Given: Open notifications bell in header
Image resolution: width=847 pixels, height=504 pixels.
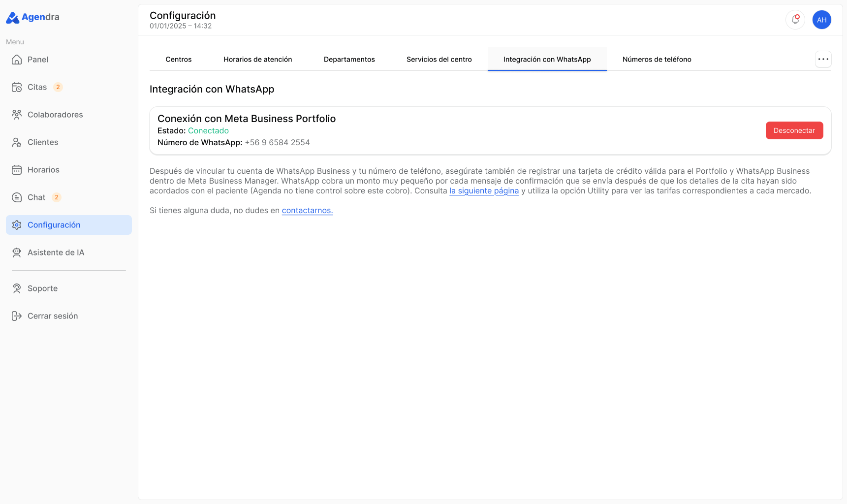Looking at the screenshot, I should [x=795, y=20].
